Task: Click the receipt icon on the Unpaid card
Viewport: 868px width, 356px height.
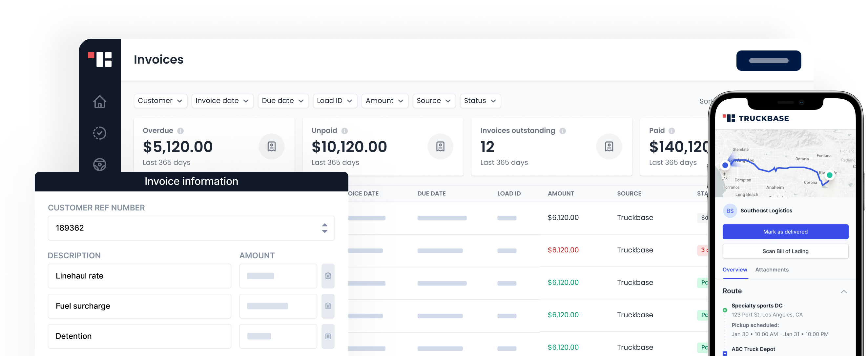Action: (x=440, y=147)
